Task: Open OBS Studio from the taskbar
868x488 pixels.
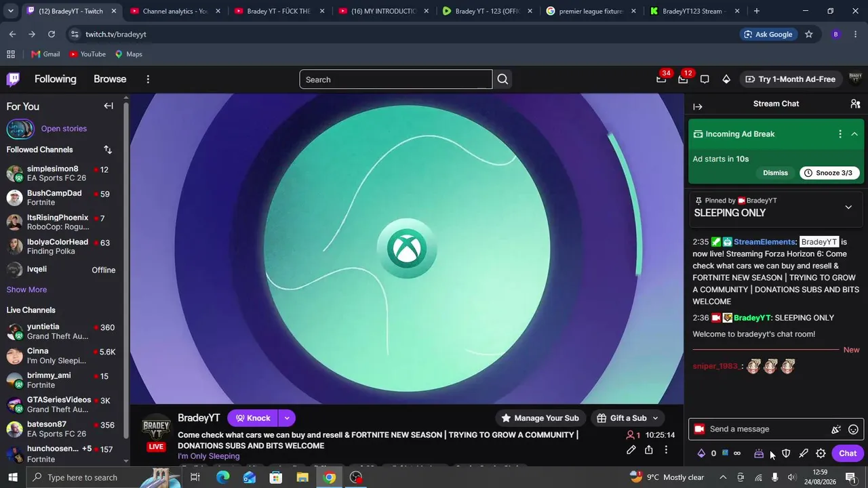Action: (356, 477)
